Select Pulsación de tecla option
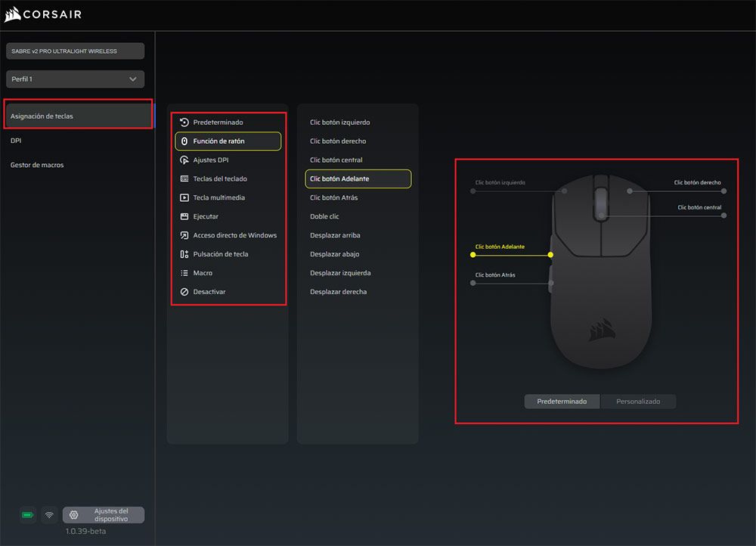 (228, 254)
